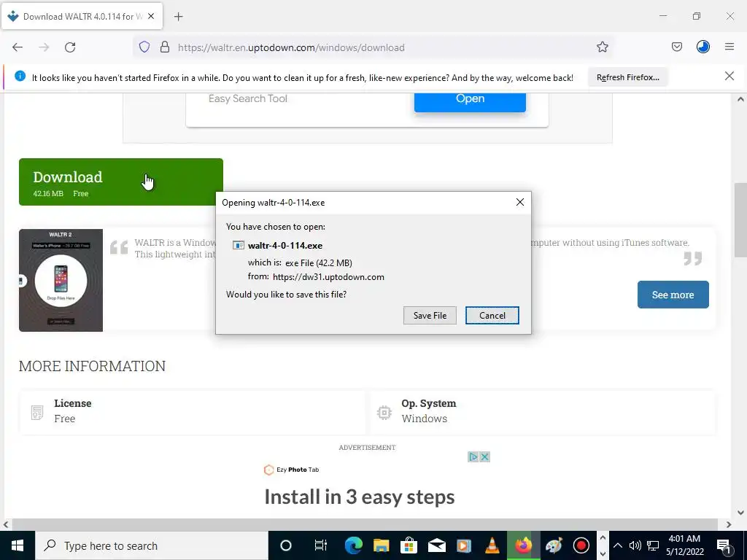Click the See more button
The width and height of the screenshot is (747, 560).
[673, 295]
